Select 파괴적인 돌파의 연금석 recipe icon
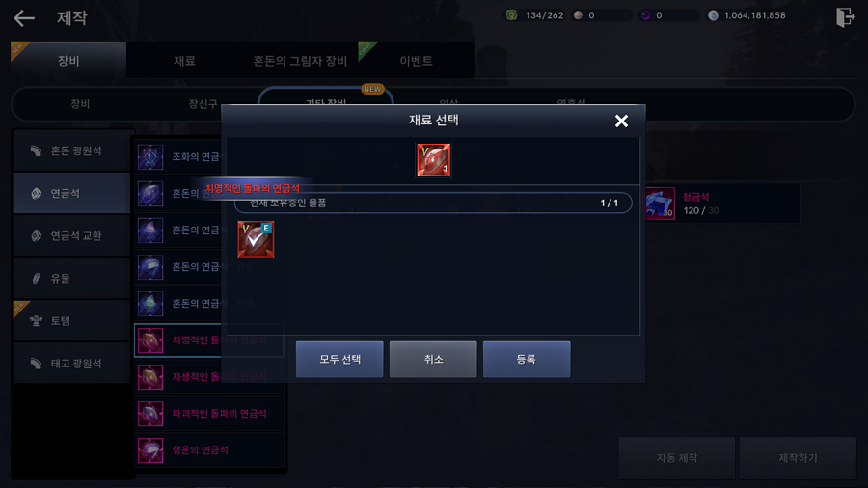Screen dimensions: 868x488 (150, 414)
